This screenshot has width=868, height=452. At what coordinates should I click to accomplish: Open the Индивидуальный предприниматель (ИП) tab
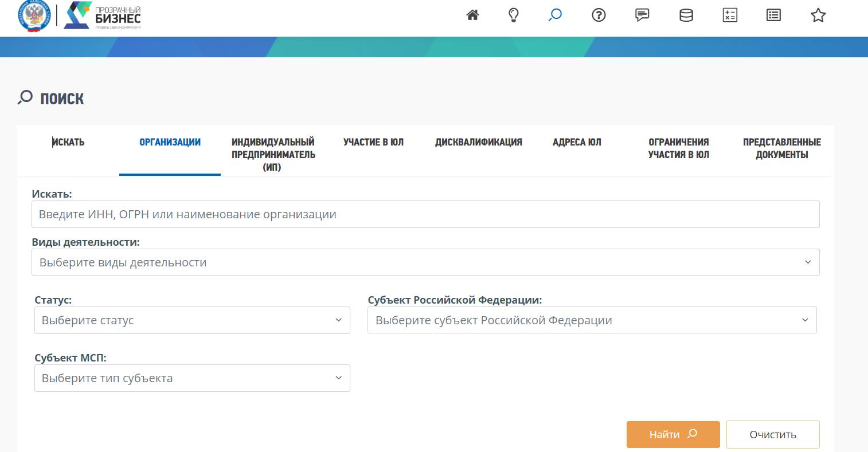pos(273,155)
